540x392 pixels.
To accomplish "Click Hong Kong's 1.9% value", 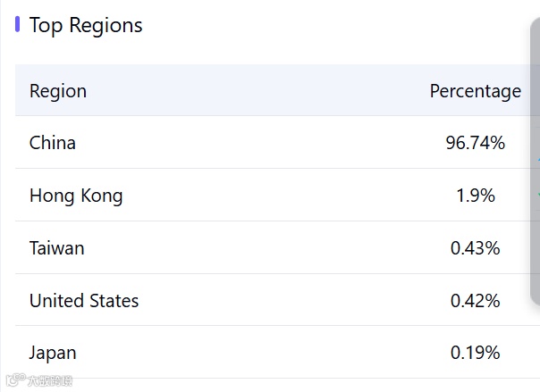I will [x=476, y=196].
